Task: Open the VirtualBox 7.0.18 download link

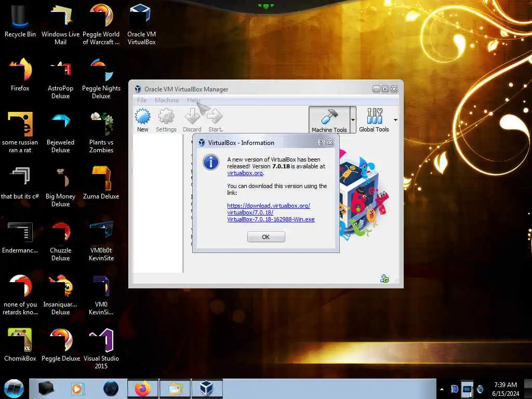Action: [x=271, y=212]
